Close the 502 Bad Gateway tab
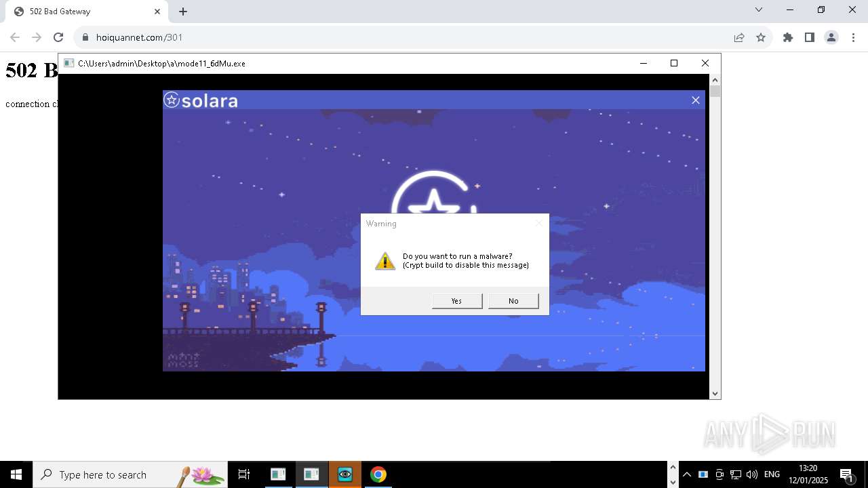Image resolution: width=868 pixels, height=488 pixels. pyautogui.click(x=157, y=12)
